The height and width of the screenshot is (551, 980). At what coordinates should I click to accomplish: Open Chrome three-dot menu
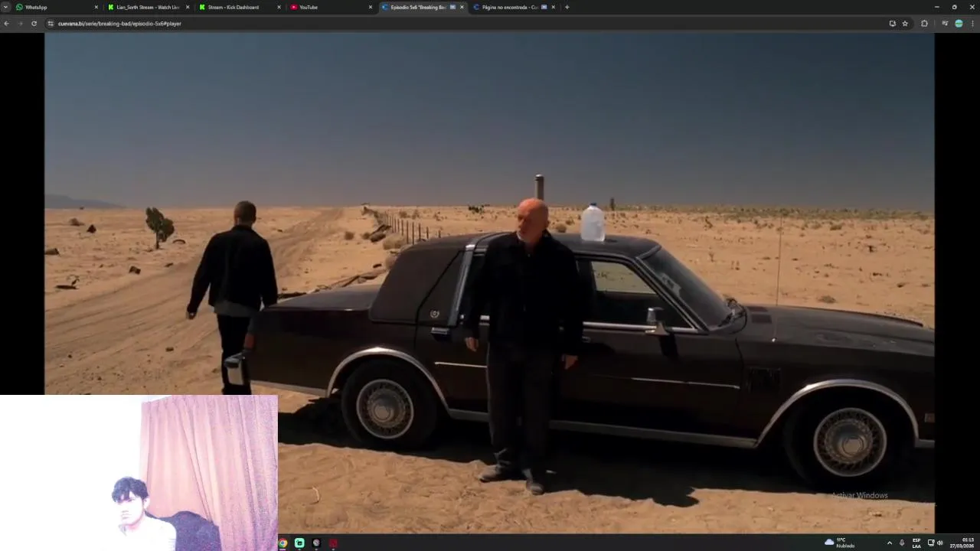pyautogui.click(x=973, y=24)
